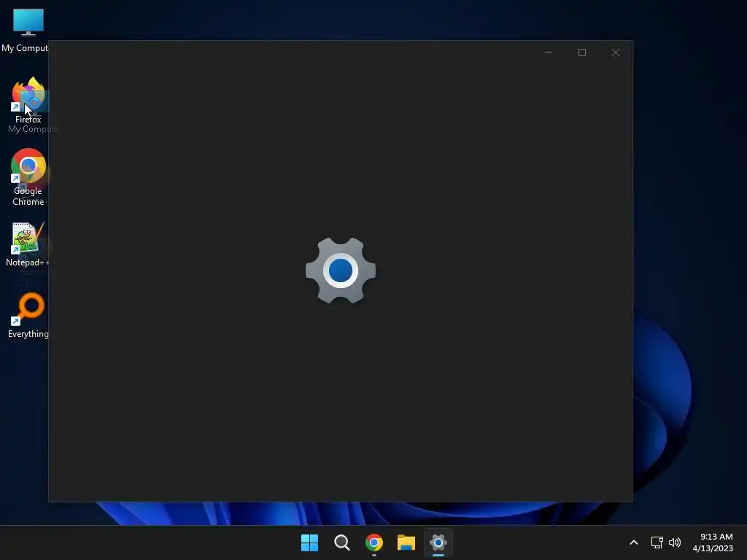Image resolution: width=747 pixels, height=560 pixels.
Task: Close the Settings window
Action: [x=616, y=52]
